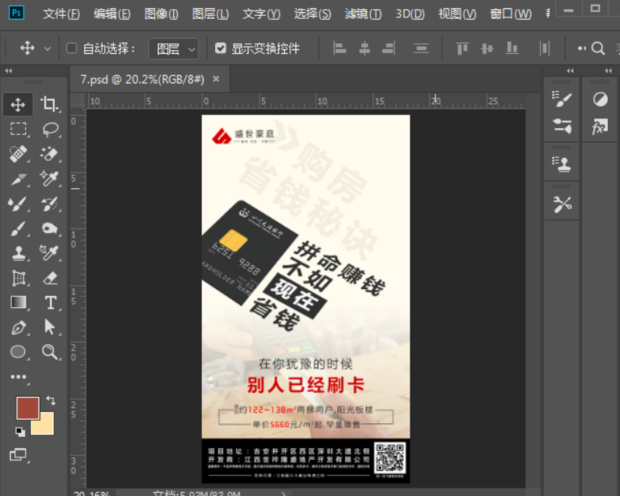Select the Zoom tool in the toolbox
Viewport: 620px width, 496px height.
50,352
